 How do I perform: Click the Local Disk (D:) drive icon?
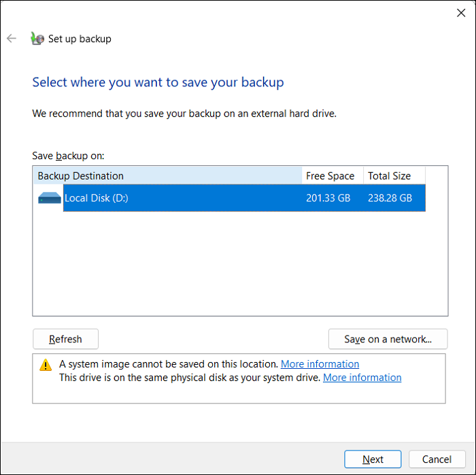click(50, 198)
